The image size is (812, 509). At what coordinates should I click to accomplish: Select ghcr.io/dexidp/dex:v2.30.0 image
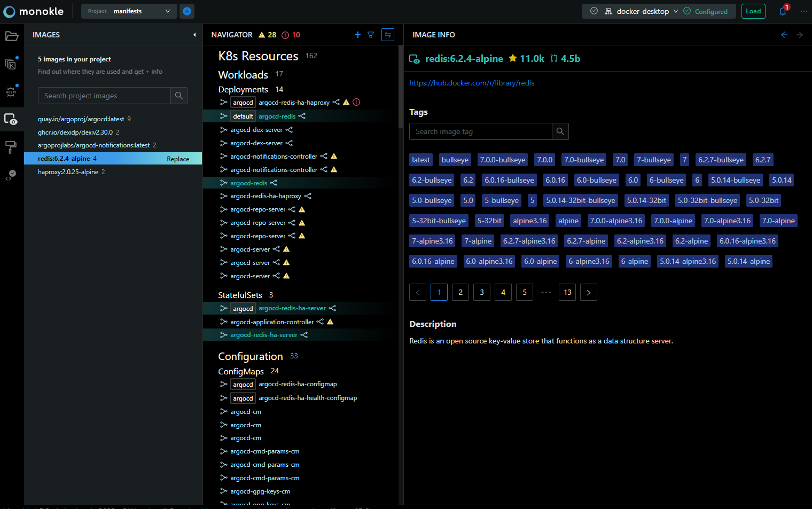[75, 132]
